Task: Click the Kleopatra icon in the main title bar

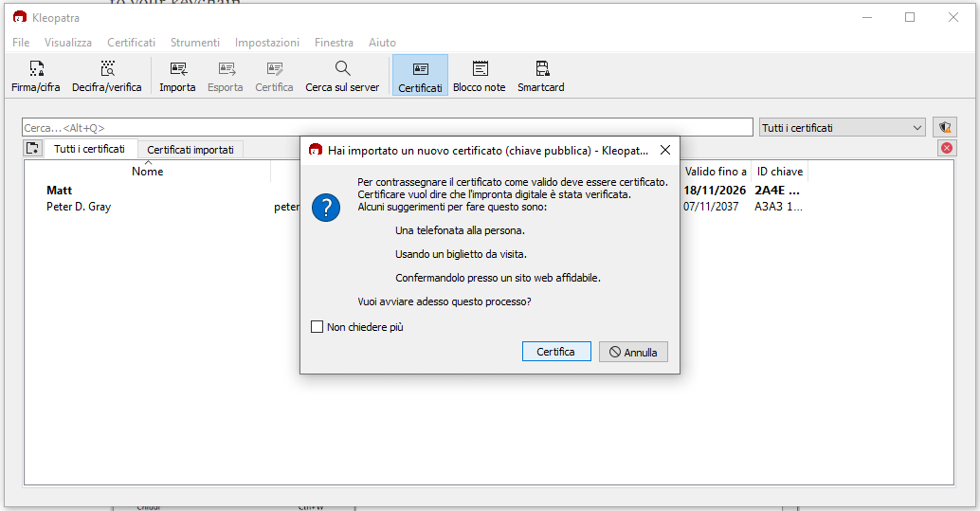Action: pyautogui.click(x=20, y=17)
